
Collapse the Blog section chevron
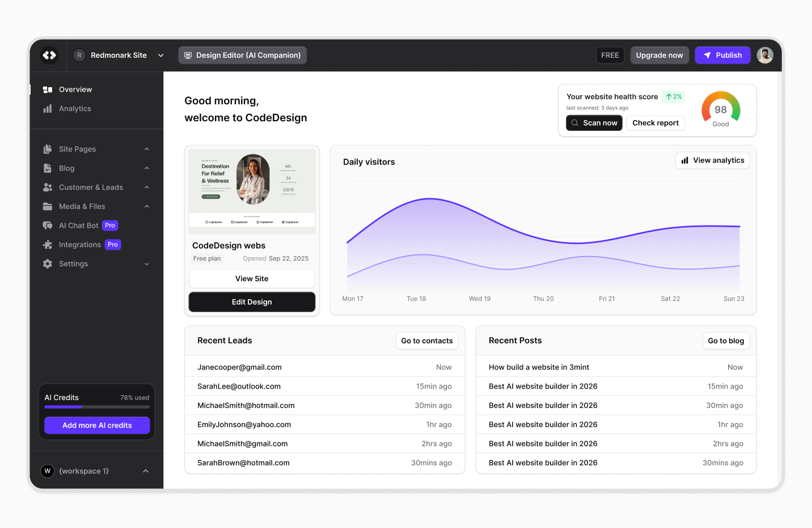coord(147,168)
